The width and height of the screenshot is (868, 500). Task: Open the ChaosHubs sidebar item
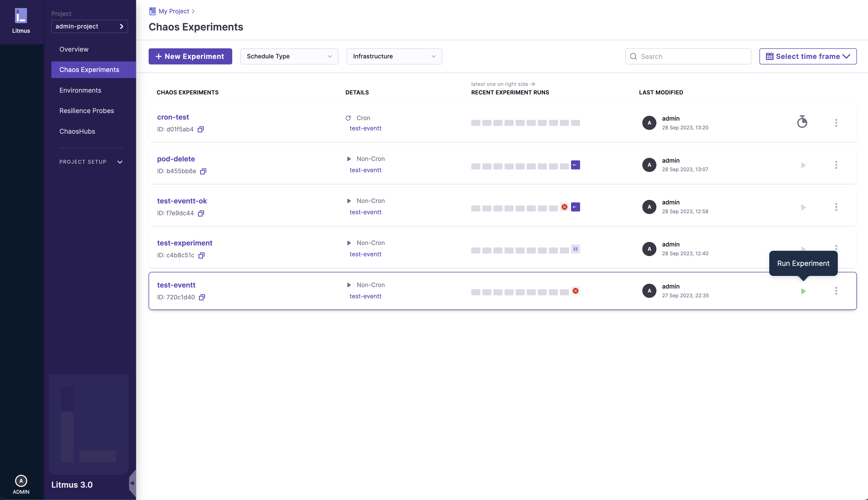77,131
